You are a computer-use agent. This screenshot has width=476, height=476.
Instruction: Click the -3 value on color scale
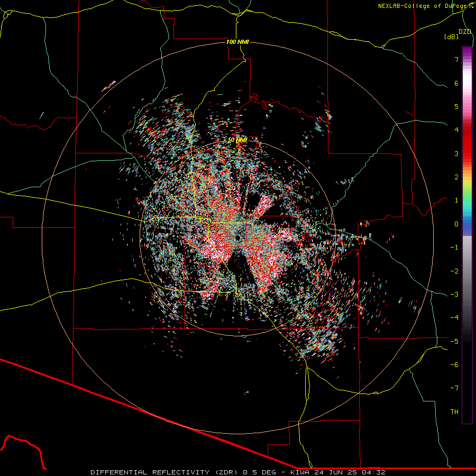454,295
